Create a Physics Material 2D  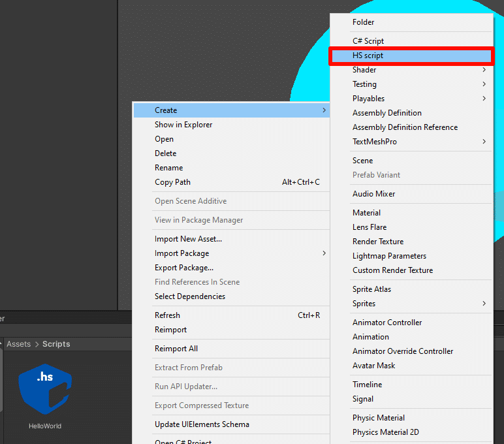[411, 432]
